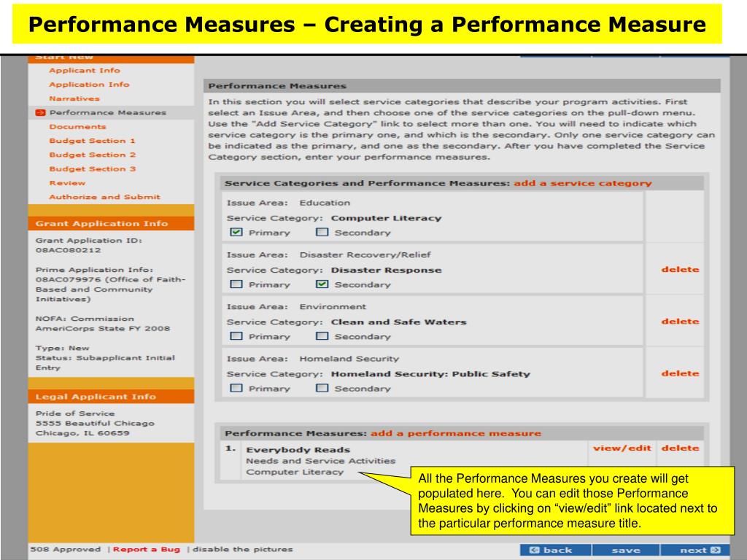Click NOFA: Commission AmeriCorps State FY 2008
Viewport: 747px width, 560px height.
tap(102, 324)
